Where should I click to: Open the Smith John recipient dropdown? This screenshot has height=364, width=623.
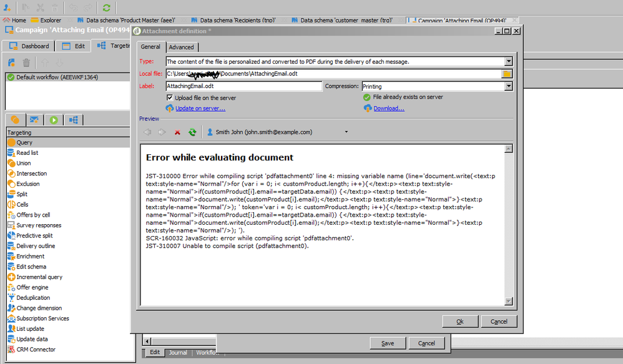pyautogui.click(x=346, y=132)
